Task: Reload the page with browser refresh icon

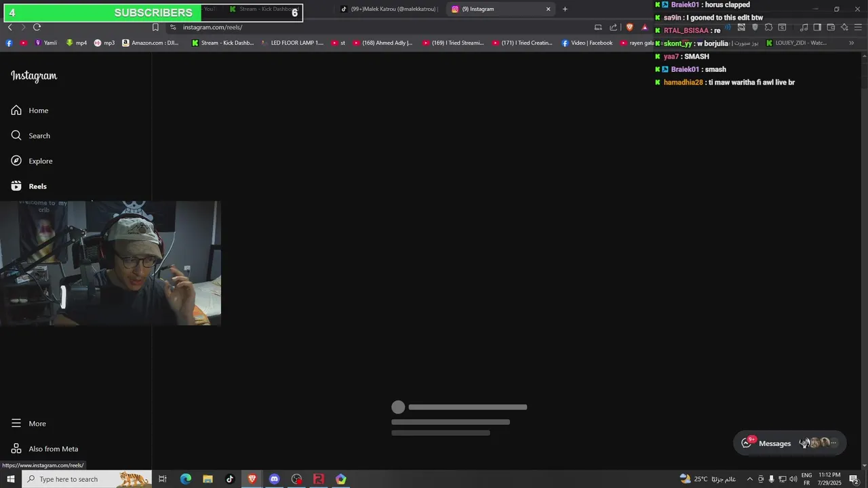Action: click(x=37, y=27)
